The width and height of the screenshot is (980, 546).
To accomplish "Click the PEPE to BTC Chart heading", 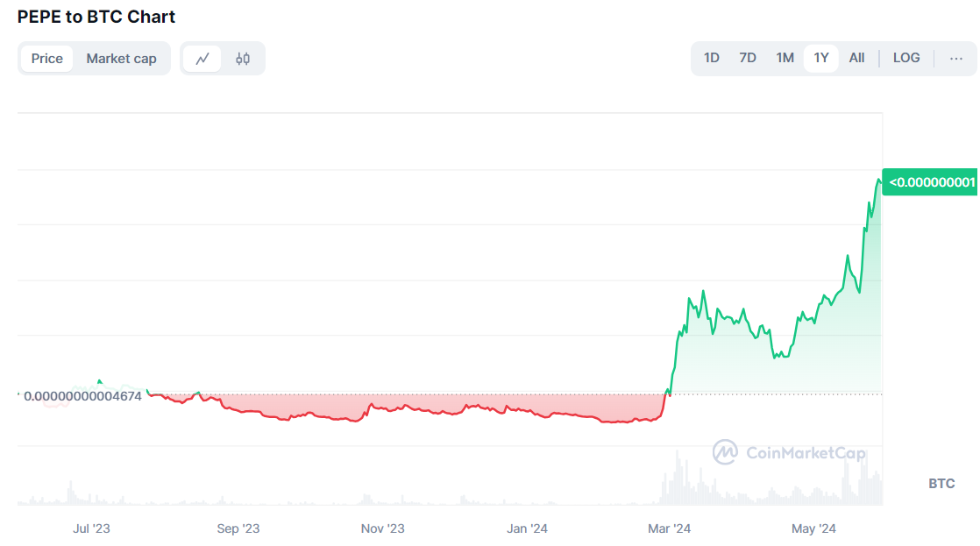I will [x=96, y=17].
